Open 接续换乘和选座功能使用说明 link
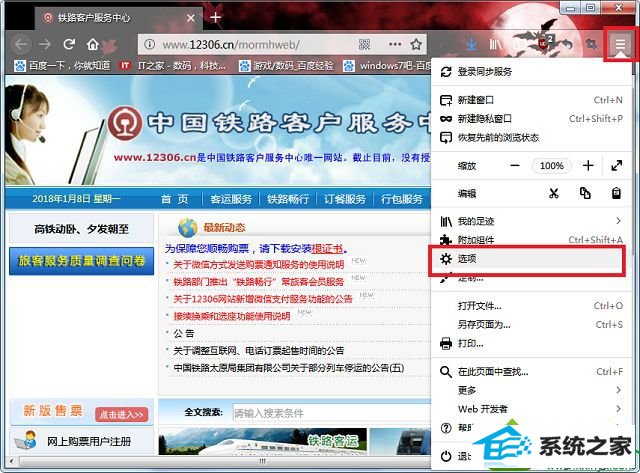This screenshot has height=473, width=640. click(x=231, y=316)
